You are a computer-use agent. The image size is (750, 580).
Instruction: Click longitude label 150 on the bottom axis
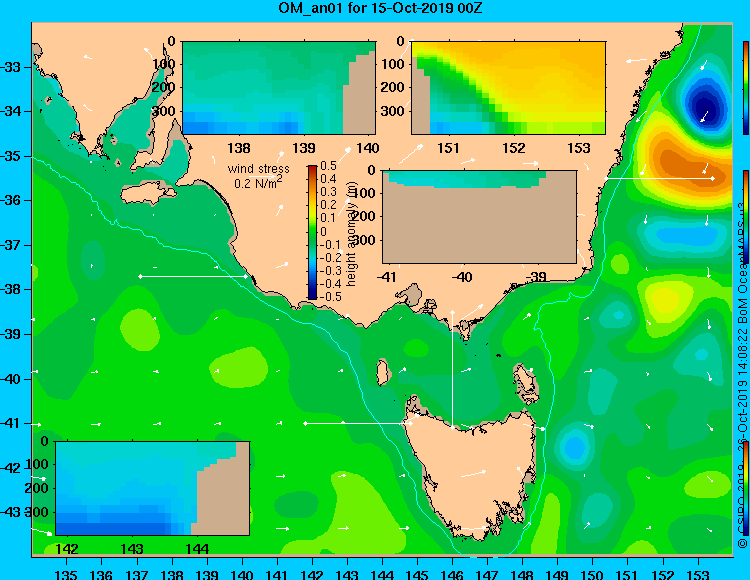tap(593, 574)
